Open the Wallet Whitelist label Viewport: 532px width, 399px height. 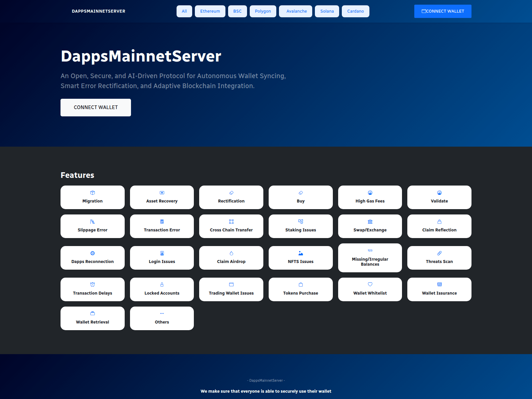(x=370, y=293)
